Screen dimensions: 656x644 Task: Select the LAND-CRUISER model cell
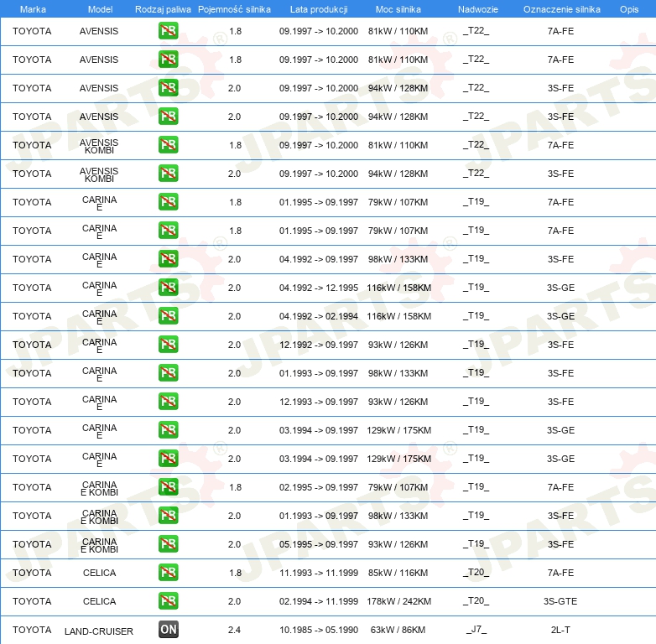pyautogui.click(x=99, y=631)
